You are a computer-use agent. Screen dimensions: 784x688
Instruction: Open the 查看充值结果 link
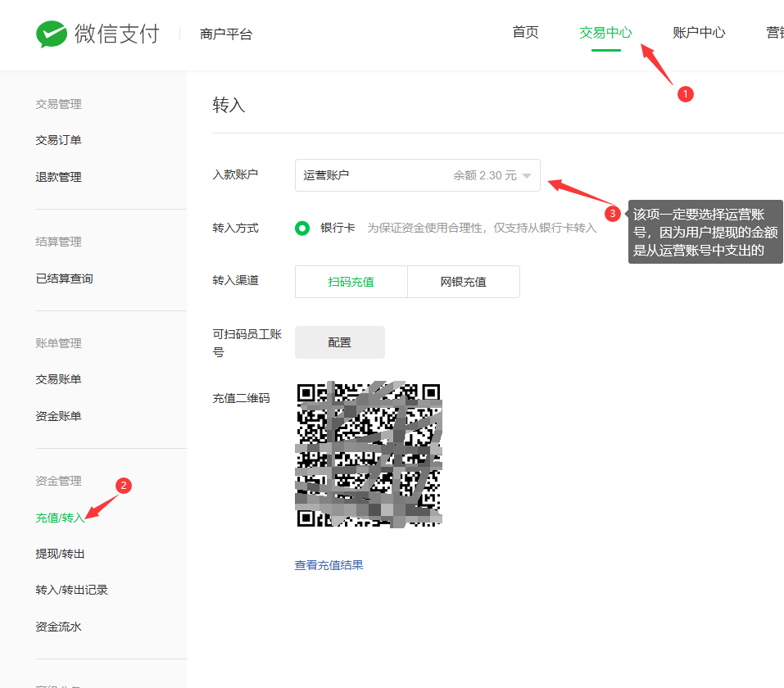329,565
